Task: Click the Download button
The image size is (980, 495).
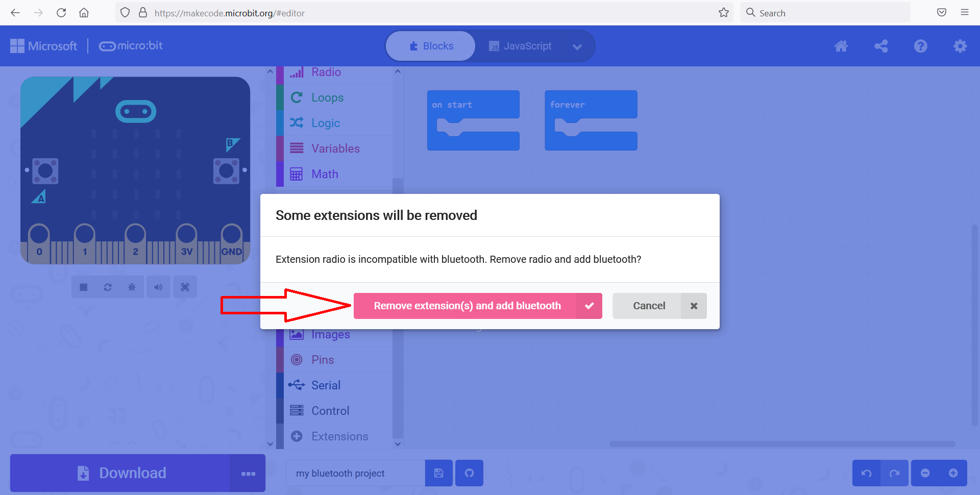Action: click(120, 473)
